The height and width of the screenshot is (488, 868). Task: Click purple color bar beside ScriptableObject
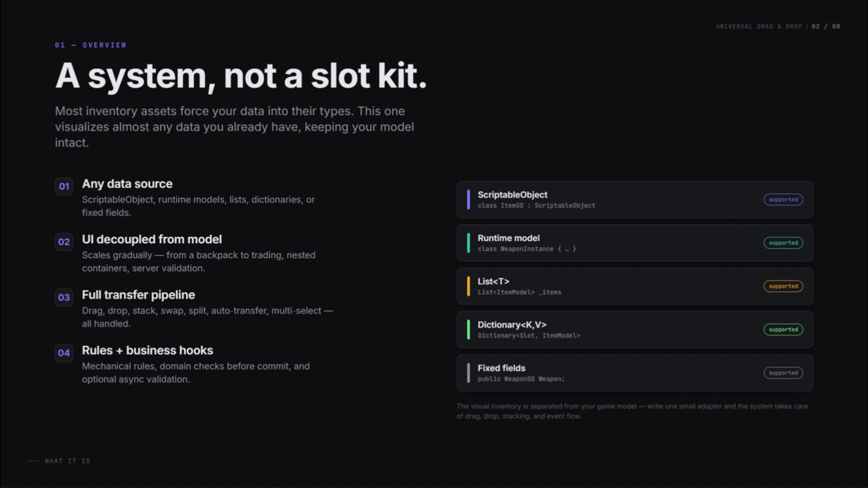coord(469,200)
